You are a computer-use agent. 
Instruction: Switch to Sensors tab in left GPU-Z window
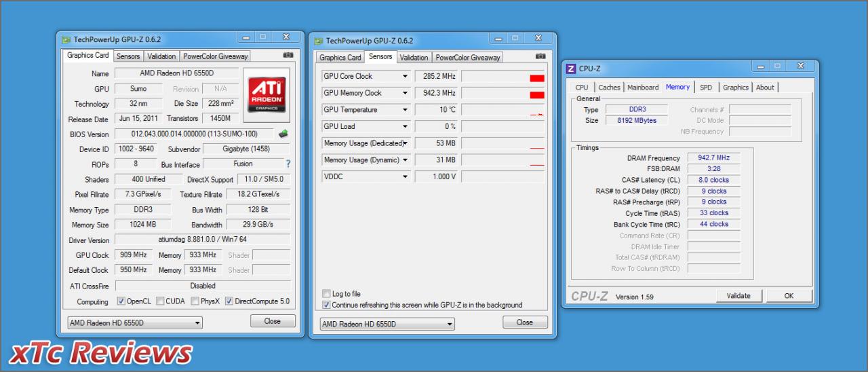click(128, 56)
